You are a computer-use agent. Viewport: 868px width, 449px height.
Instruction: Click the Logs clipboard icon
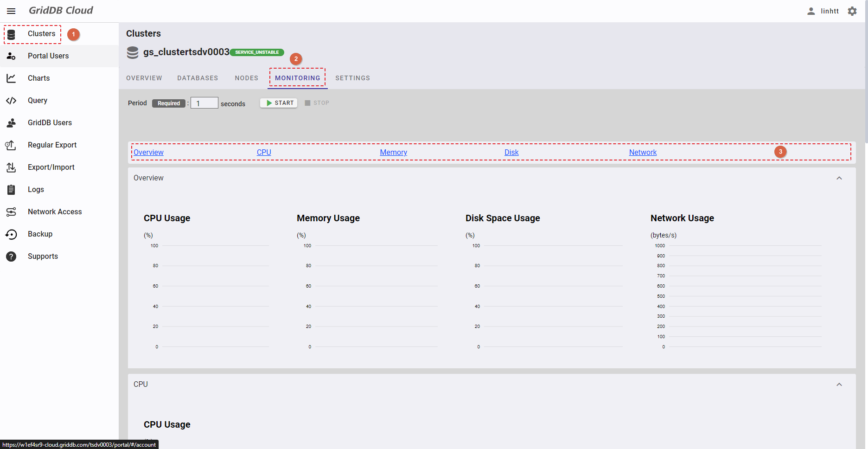(x=11, y=190)
